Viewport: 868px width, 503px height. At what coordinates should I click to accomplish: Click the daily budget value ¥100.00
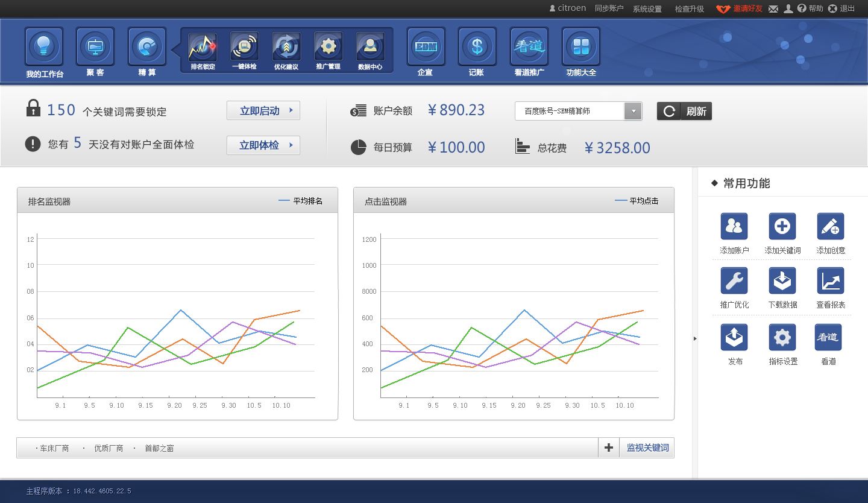point(456,147)
